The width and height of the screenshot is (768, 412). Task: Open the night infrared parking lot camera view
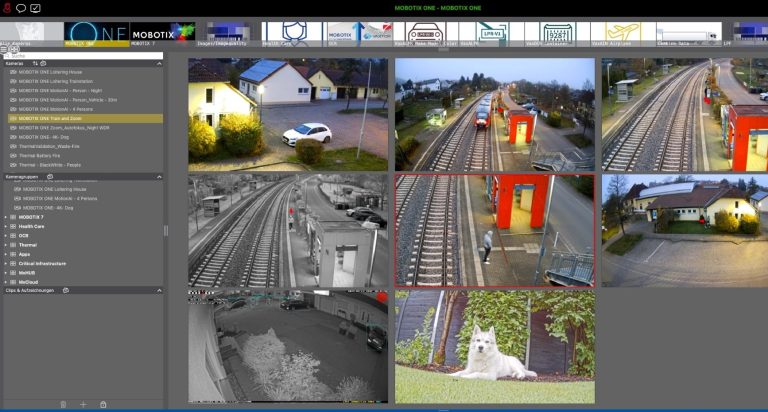(x=288, y=347)
